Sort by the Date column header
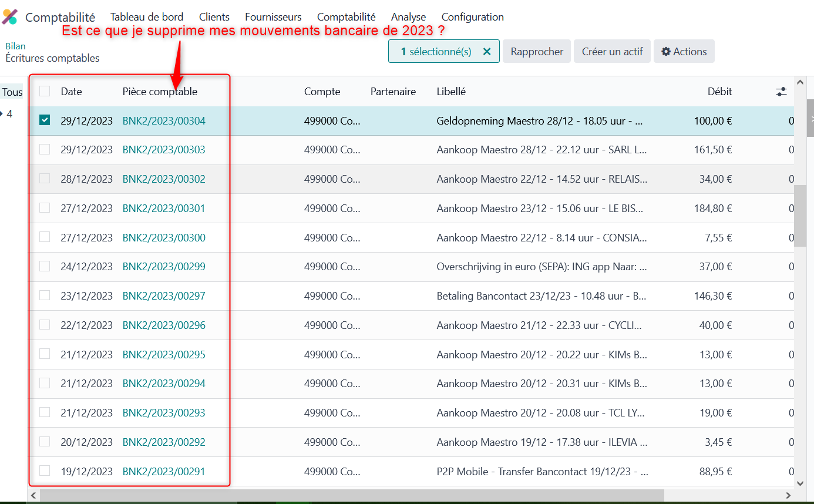814x504 pixels. (71, 92)
